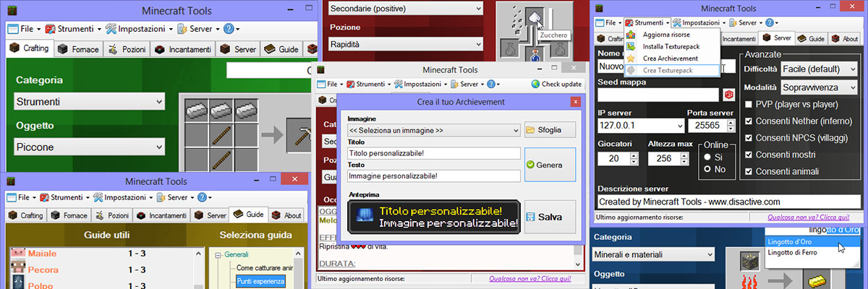Click the Giocatori spinner arrows
868x289 pixels.
click(x=634, y=158)
